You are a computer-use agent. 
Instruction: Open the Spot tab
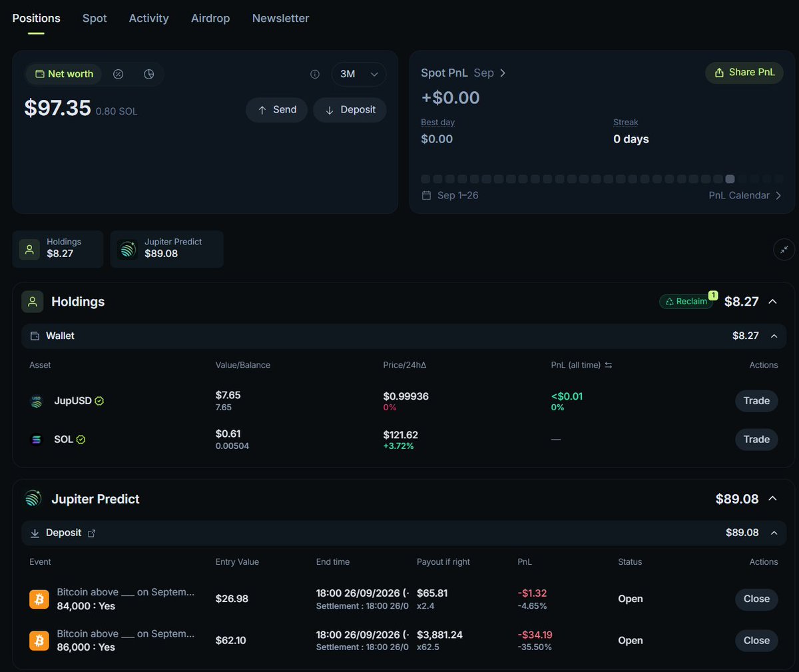(x=95, y=18)
